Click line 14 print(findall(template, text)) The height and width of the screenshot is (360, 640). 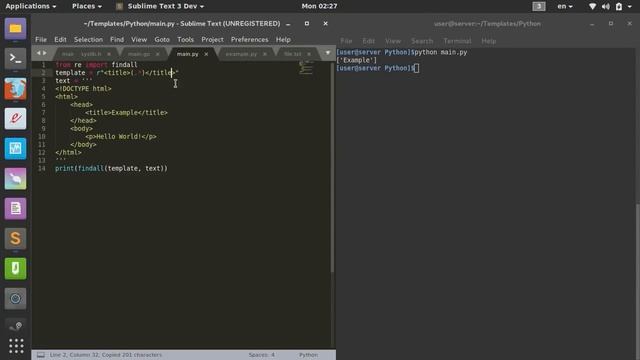[111, 168]
